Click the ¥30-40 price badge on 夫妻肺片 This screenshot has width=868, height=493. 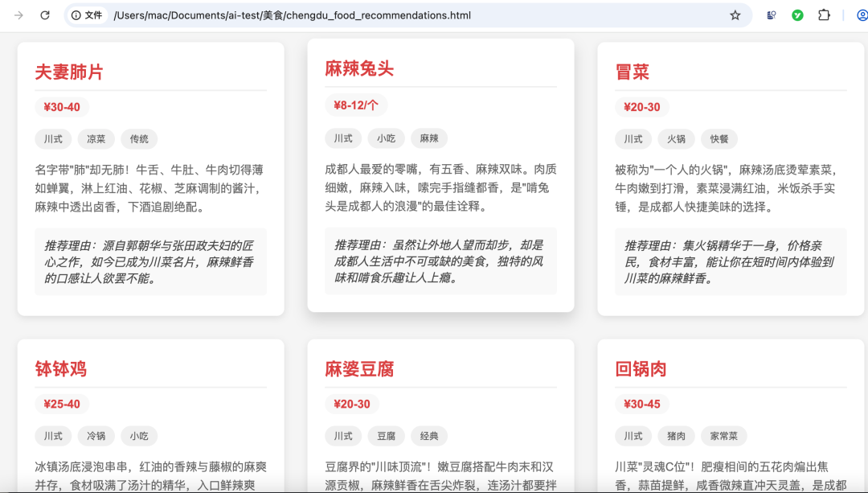pos(62,107)
